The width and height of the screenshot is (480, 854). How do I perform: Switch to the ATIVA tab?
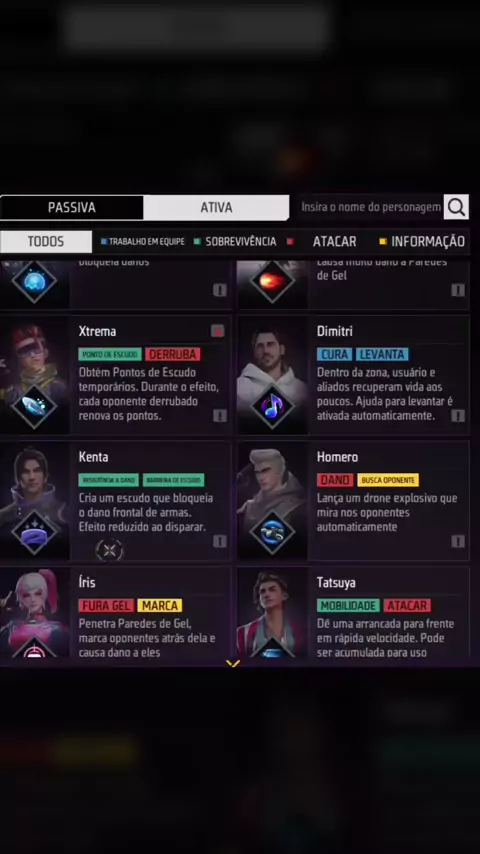(216, 208)
